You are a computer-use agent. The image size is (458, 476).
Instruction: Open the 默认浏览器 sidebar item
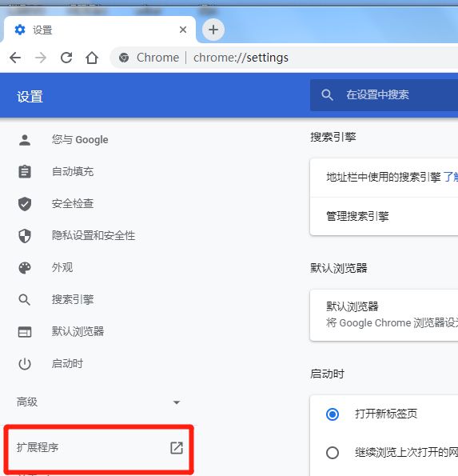[x=78, y=331]
